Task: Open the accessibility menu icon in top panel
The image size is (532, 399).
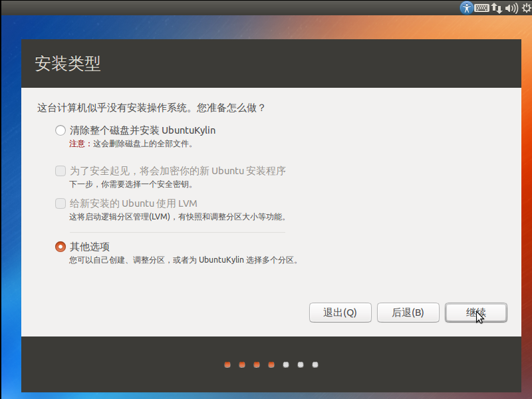Action: pyautogui.click(x=467, y=7)
